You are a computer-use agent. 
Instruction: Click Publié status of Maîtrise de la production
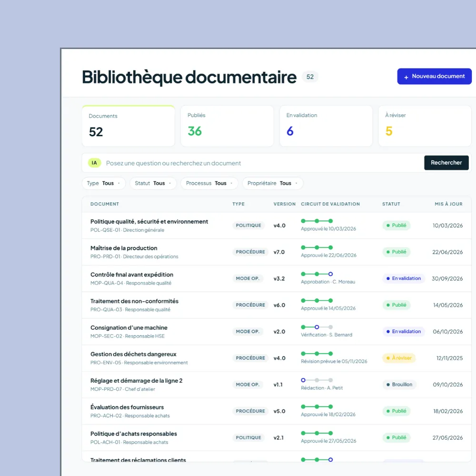point(396,252)
